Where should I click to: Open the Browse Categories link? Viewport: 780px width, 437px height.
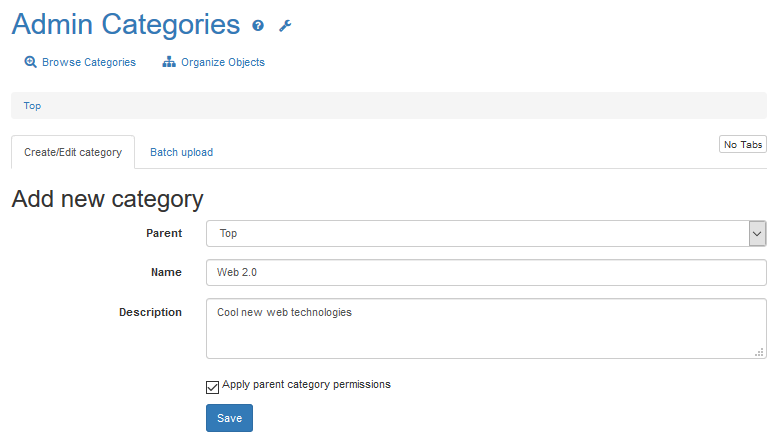pos(89,62)
